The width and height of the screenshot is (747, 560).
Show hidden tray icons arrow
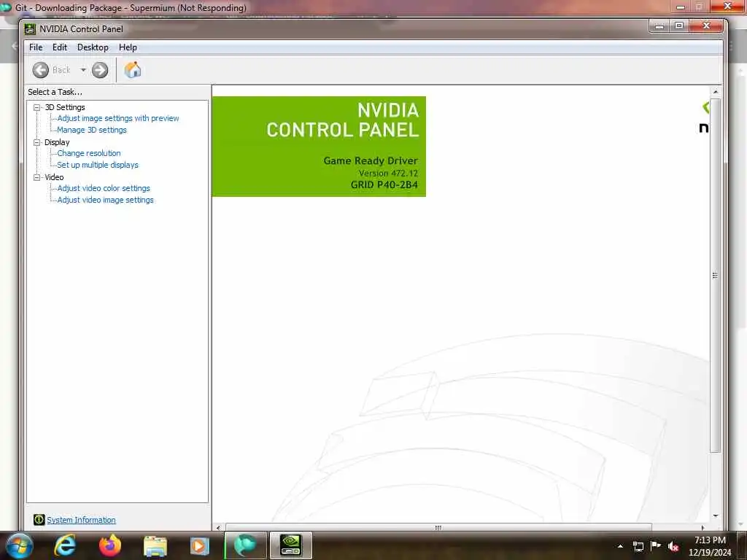620,546
